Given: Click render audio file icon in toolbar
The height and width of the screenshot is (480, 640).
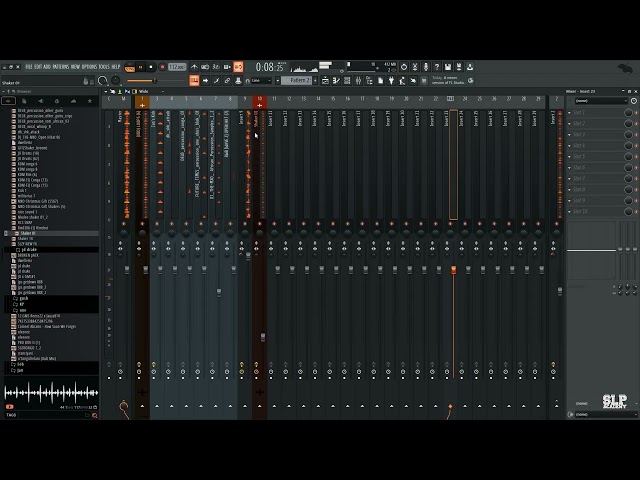Looking at the screenshot, I should (459, 67).
